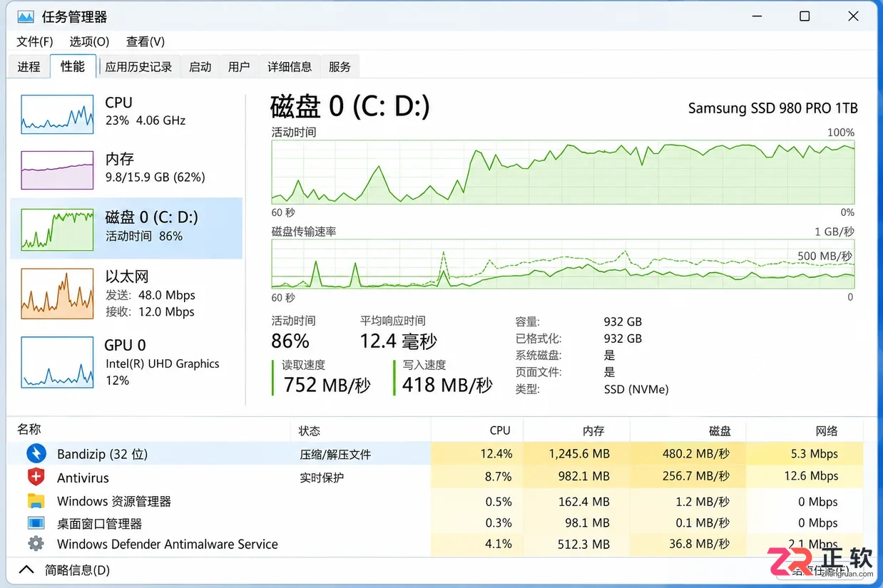This screenshot has width=883, height=588.
Task: Click the 磁盘传输速率 transfer rate graph
Action: pyautogui.click(x=563, y=264)
